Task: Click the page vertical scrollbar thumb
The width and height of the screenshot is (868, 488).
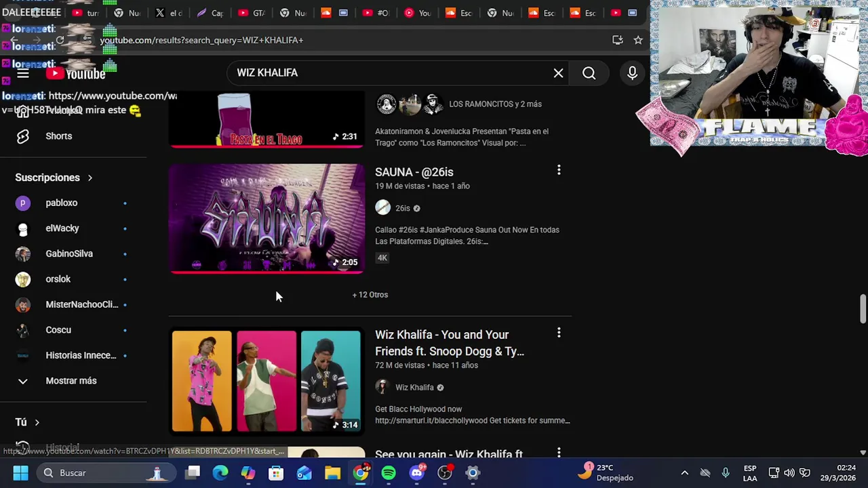Action: [863, 309]
